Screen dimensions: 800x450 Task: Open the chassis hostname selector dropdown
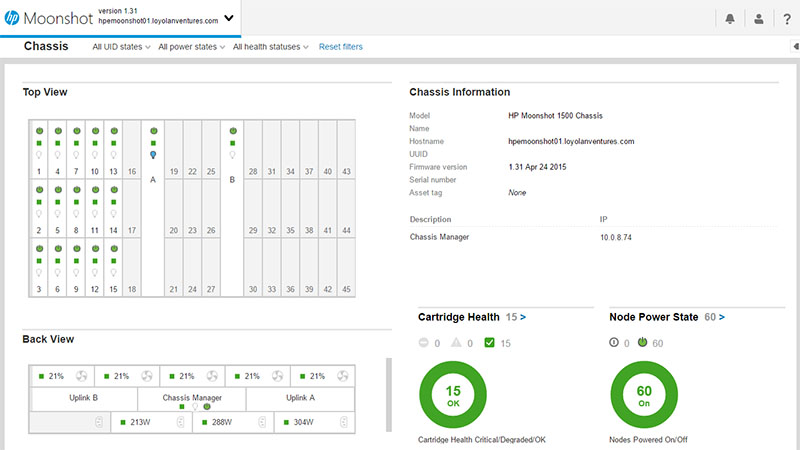pyautogui.click(x=229, y=18)
